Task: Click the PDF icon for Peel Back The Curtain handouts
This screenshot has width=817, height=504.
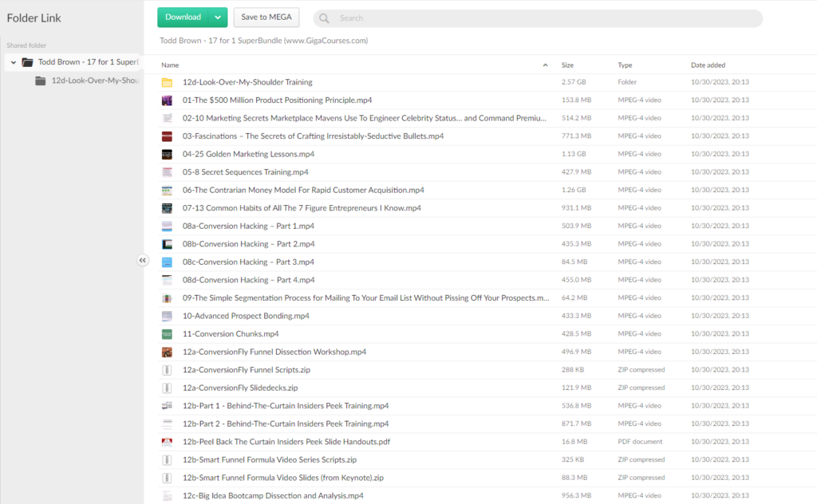Action: click(167, 442)
